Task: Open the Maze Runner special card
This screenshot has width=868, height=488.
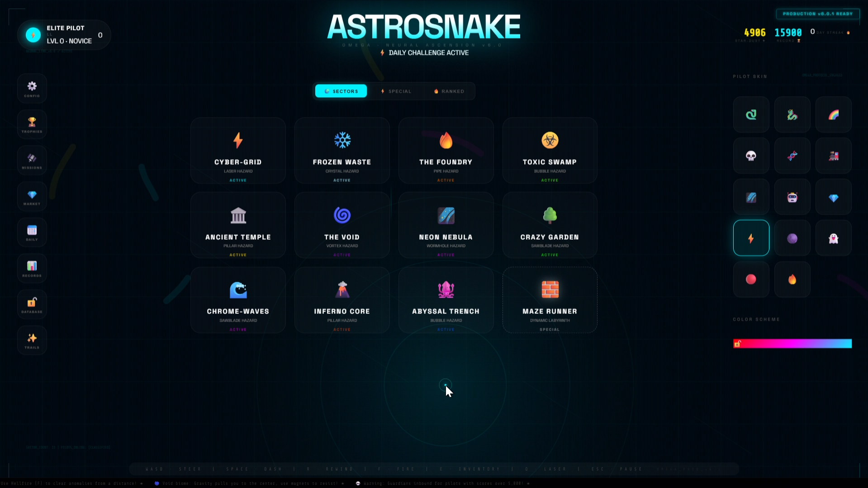Action: [550, 300]
